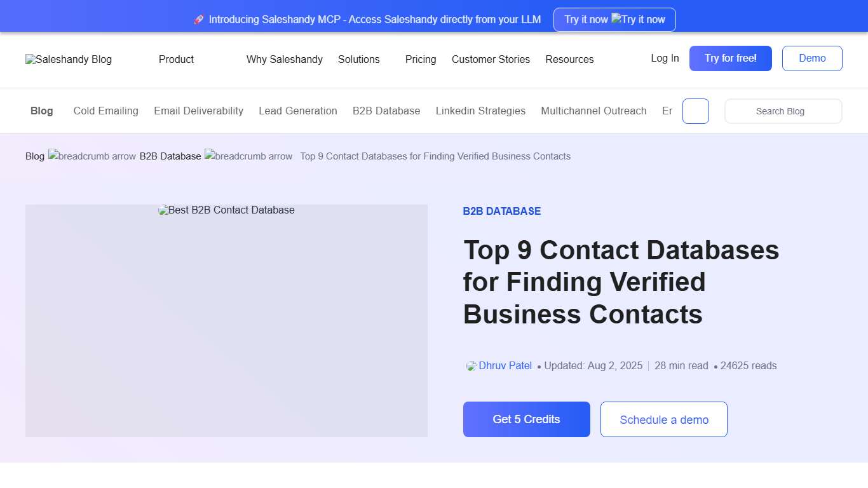Click Dhruv Patel's author avatar

470,365
